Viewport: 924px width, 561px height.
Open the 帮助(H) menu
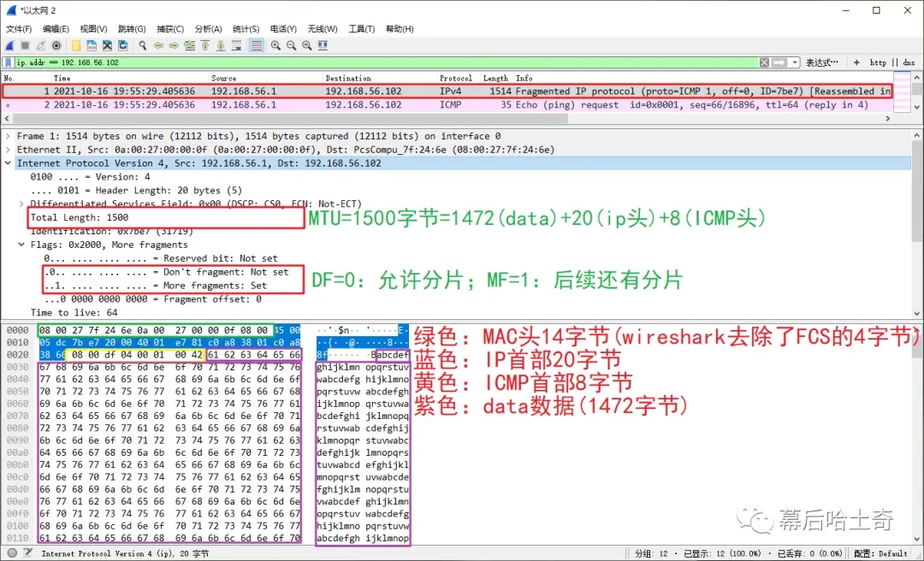(400, 29)
